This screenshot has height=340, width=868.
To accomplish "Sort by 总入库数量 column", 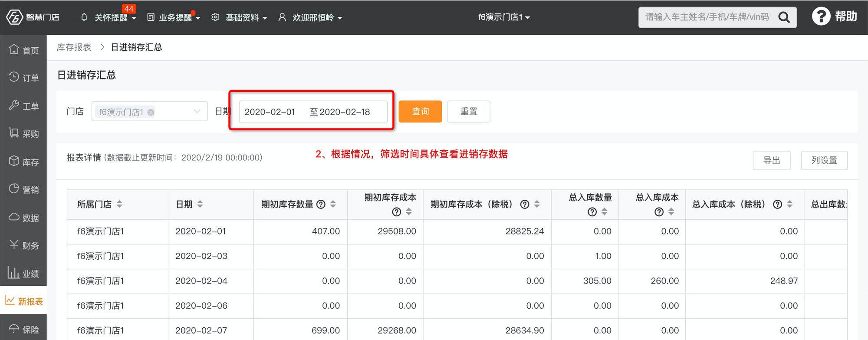I will tap(605, 211).
